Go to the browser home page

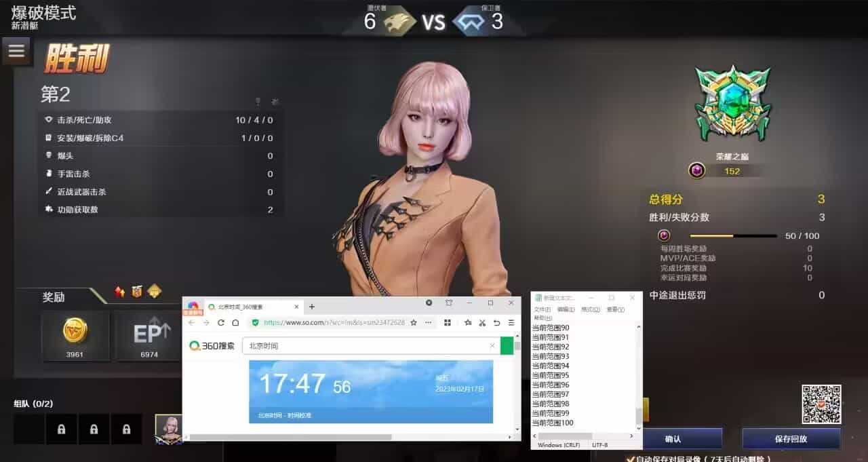(235, 323)
